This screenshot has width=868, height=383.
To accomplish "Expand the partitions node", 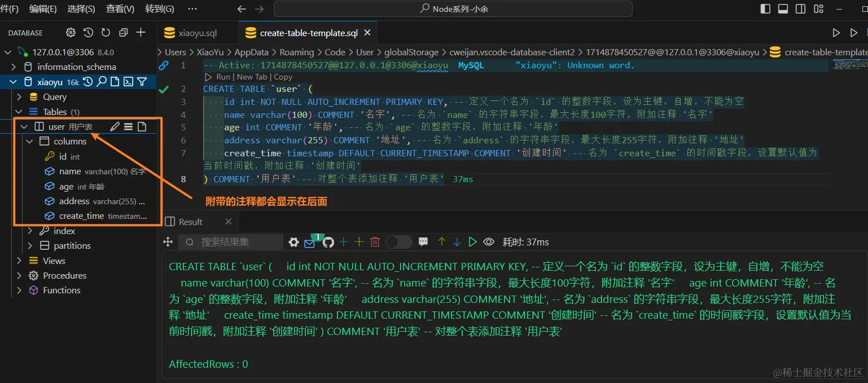I will coord(30,245).
